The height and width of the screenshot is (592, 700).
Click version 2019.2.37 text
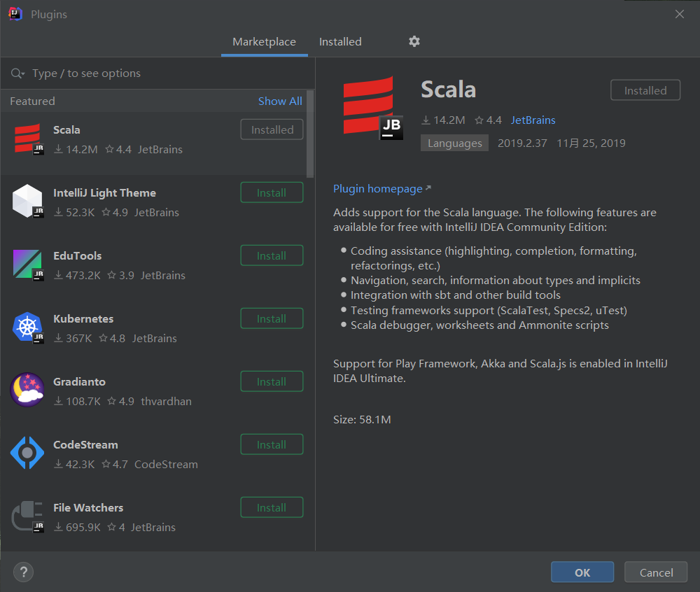[x=522, y=143]
